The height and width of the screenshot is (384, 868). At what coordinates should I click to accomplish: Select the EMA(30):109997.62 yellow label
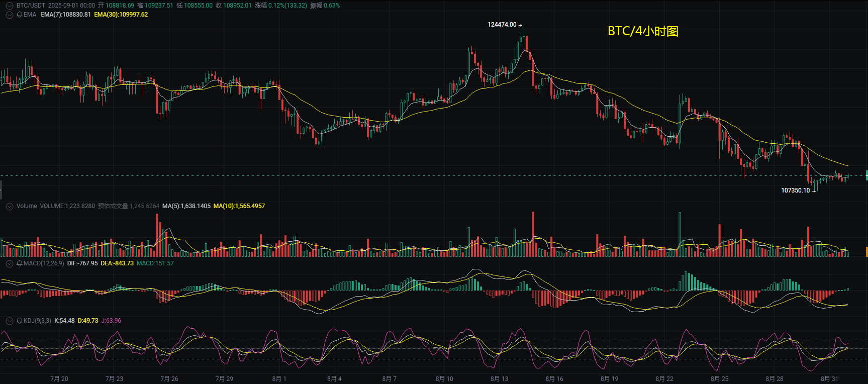pos(121,15)
